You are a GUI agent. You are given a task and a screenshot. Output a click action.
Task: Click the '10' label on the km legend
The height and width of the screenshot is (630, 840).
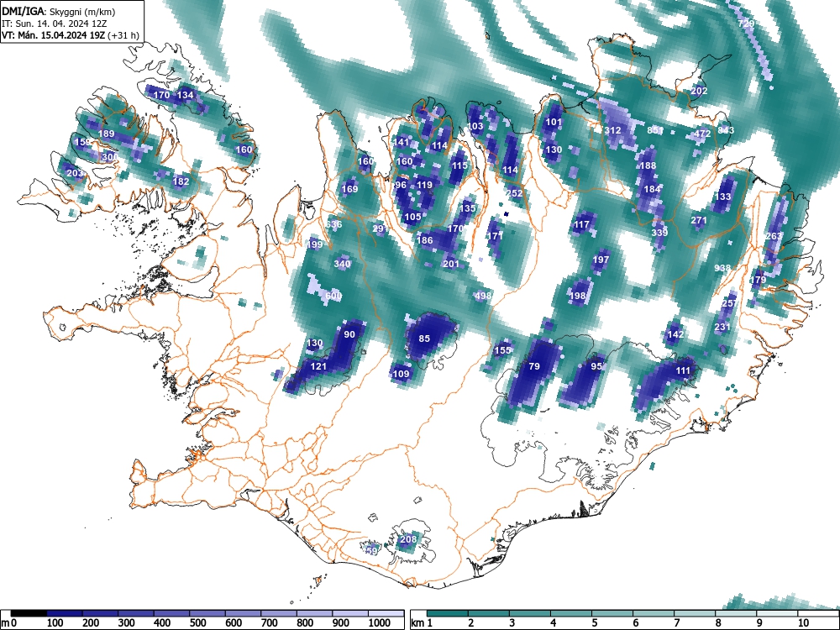(x=802, y=623)
